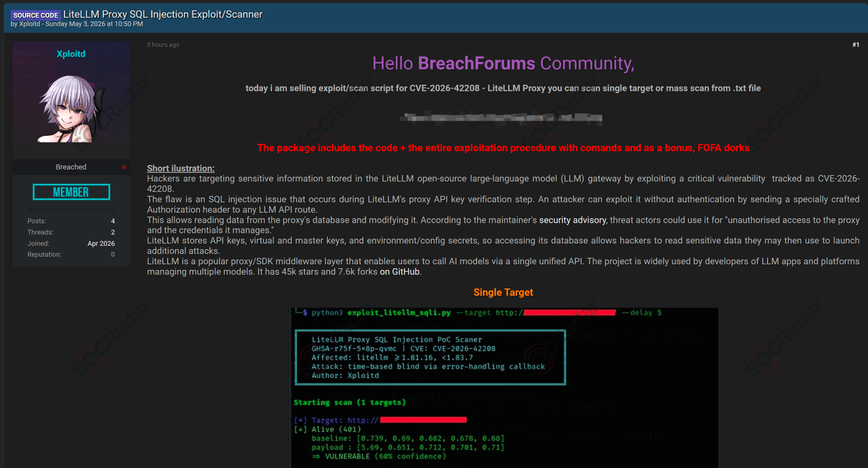Click the Joined date Apr 2026
The image size is (868, 468).
pyautogui.click(x=101, y=244)
